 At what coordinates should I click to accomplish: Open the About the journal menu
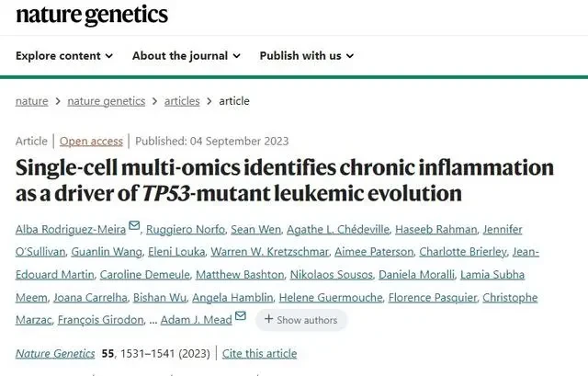pyautogui.click(x=186, y=56)
